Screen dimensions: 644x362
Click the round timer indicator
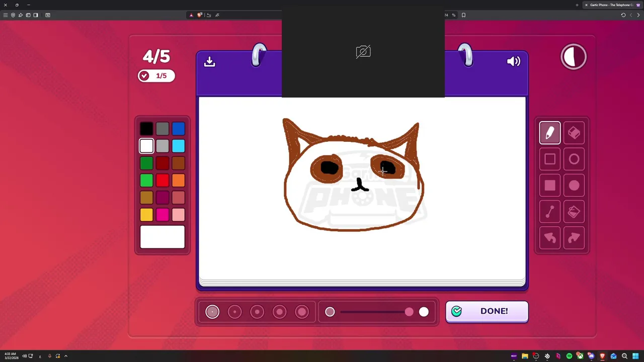tap(574, 57)
